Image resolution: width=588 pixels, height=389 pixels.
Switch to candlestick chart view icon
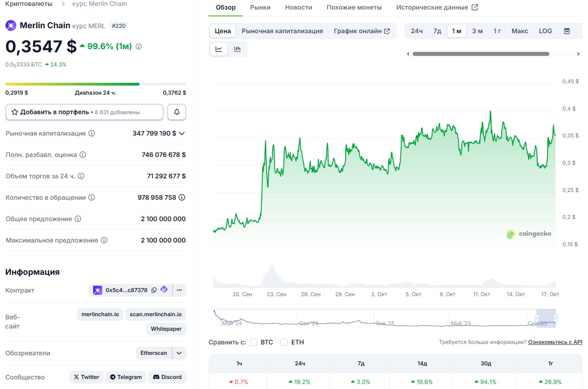click(x=237, y=49)
